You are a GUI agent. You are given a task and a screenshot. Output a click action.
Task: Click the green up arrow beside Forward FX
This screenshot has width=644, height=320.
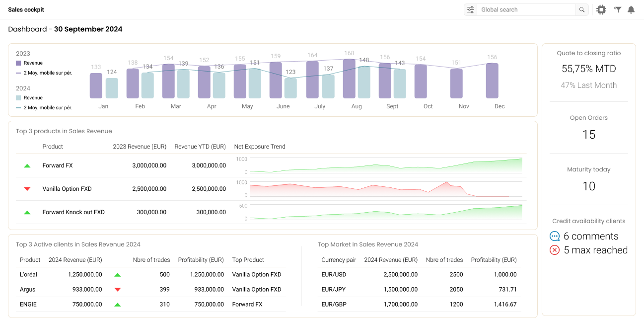click(27, 165)
